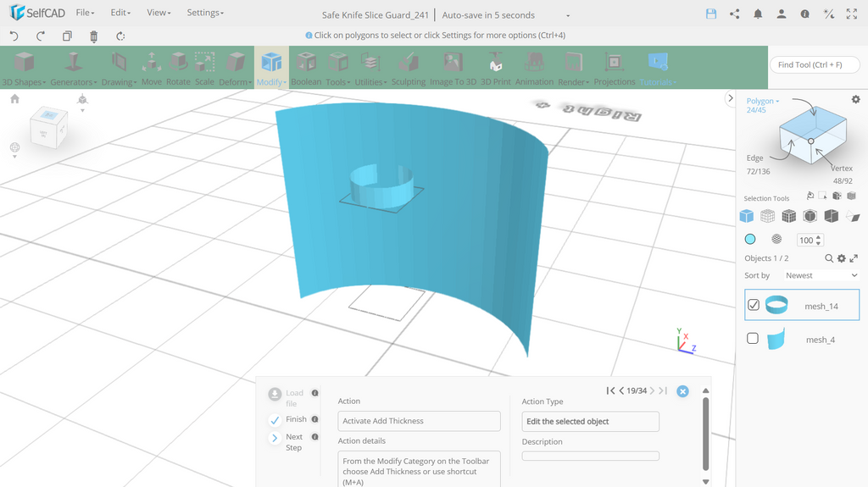Open the notifications bell
Screen dimensions: 868x487
coord(758,14)
